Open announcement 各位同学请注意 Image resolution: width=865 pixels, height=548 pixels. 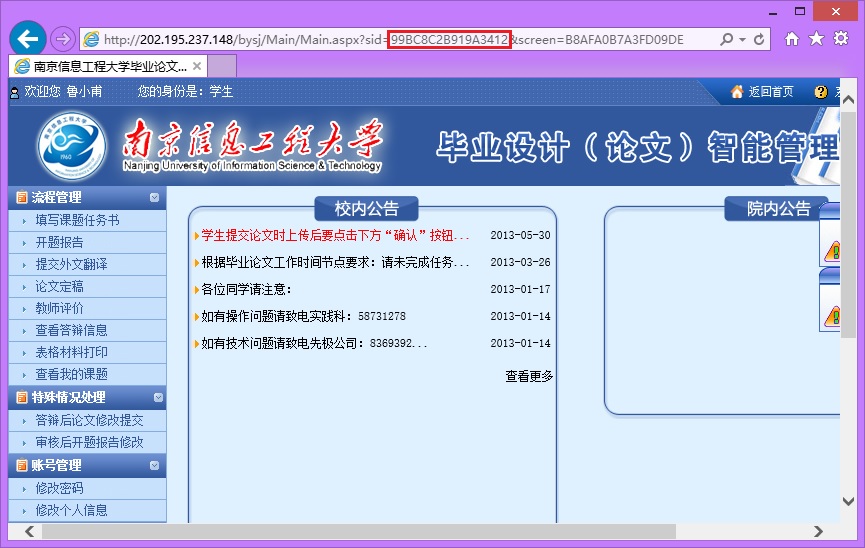pos(246,290)
